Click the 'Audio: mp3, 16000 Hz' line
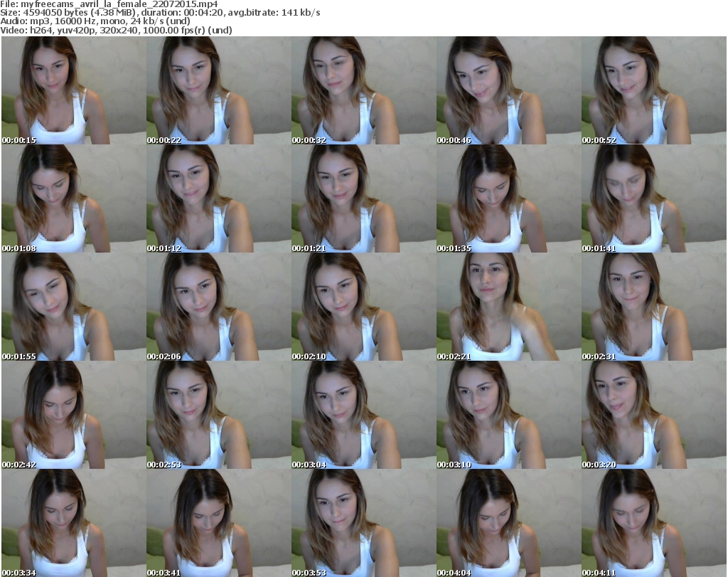This screenshot has width=728, height=577. [95, 21]
